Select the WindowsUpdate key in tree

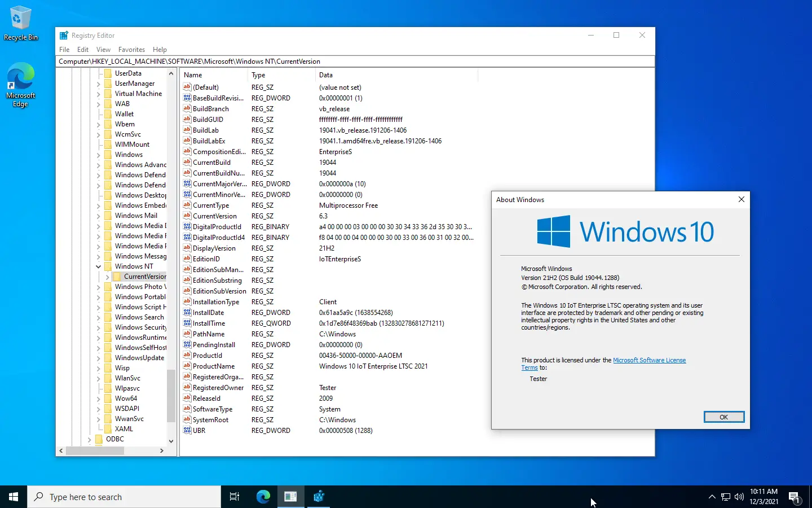click(x=139, y=358)
